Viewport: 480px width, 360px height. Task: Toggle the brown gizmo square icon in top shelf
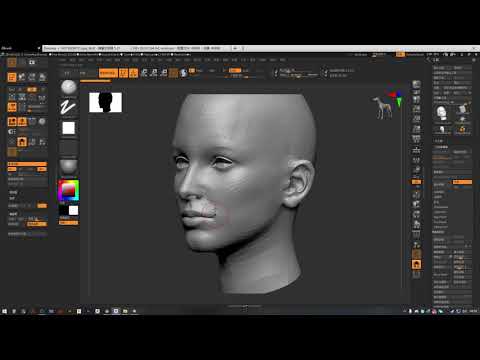[173, 73]
